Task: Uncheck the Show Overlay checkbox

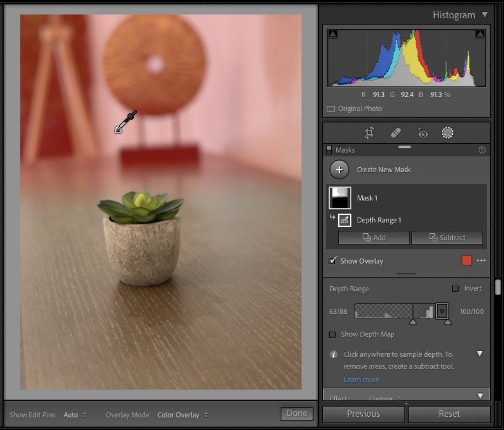Action: [333, 261]
